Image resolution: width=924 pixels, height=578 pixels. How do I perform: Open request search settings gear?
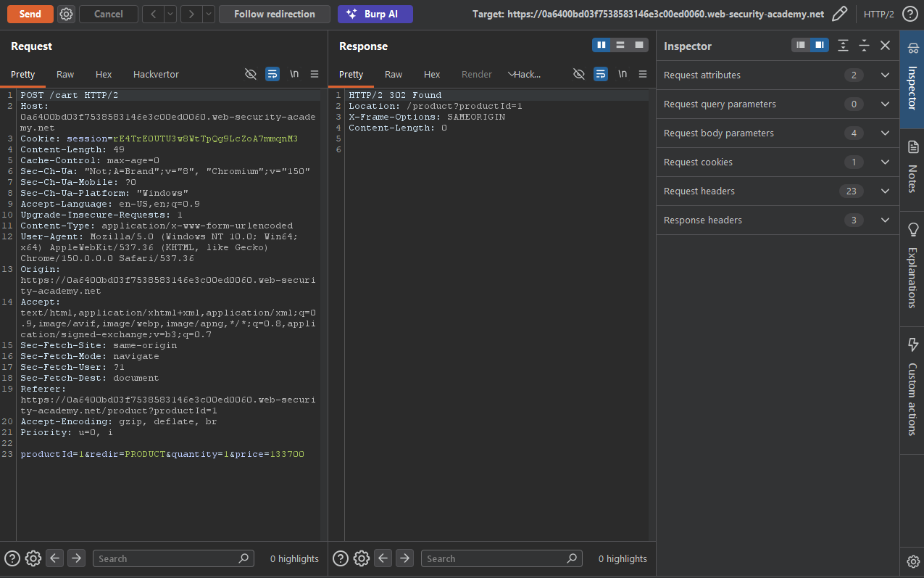pos(33,558)
